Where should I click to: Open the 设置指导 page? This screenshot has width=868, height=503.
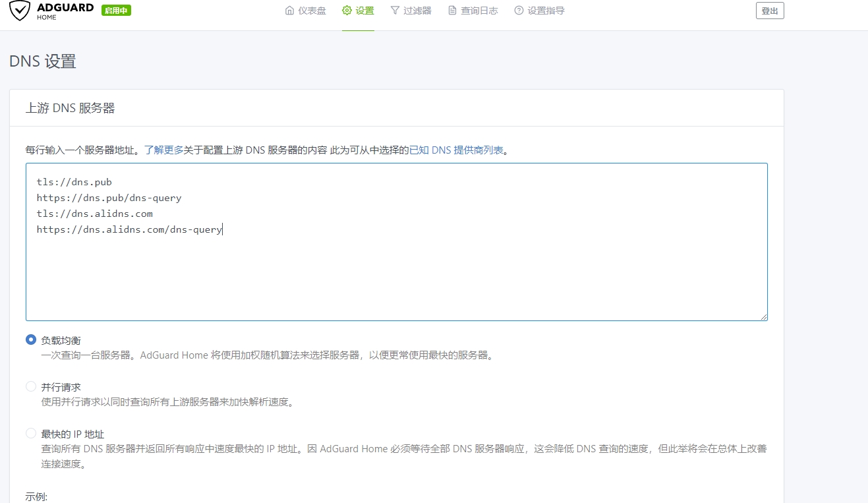click(546, 10)
